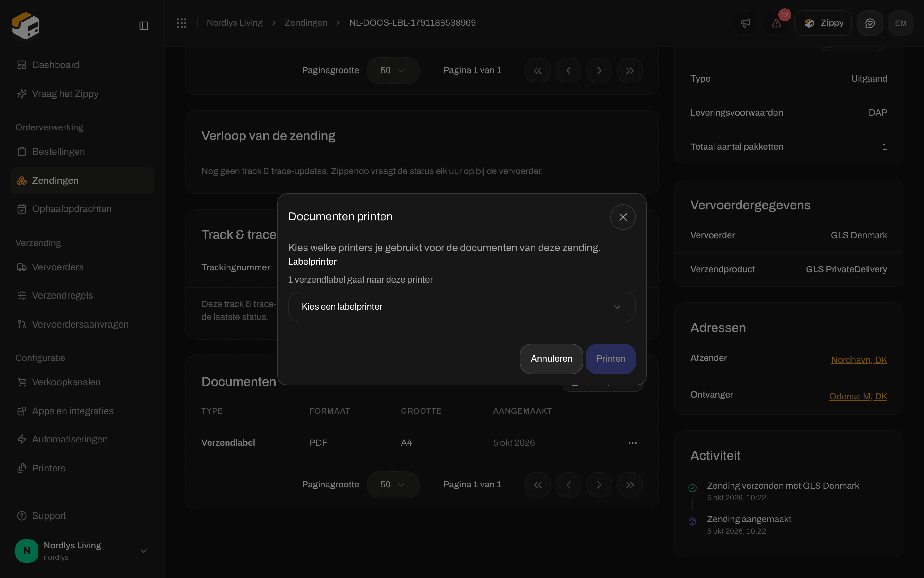The width and height of the screenshot is (924, 578).
Task: Open the Nordhavn, DK sender address link
Action: [859, 360]
